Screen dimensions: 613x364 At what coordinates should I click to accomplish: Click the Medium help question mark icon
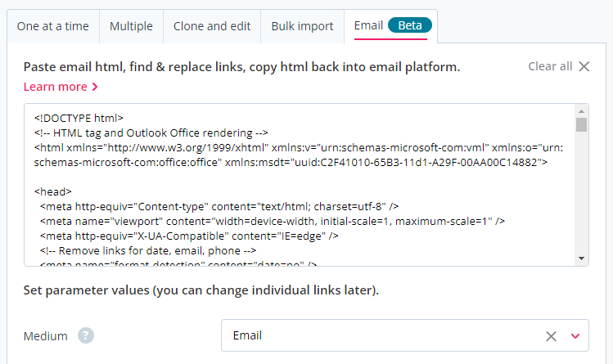(86, 335)
